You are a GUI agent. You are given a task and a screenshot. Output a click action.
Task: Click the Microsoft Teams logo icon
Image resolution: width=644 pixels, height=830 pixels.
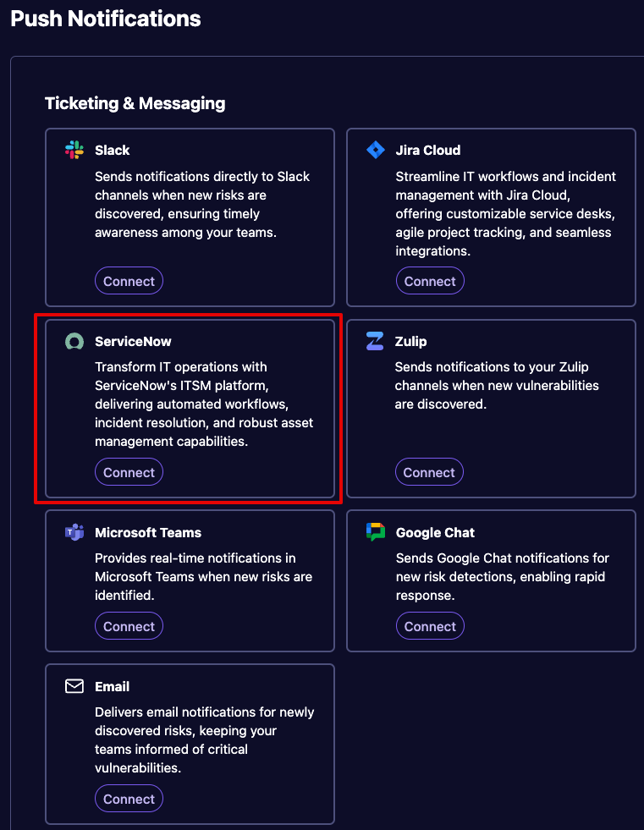coord(74,532)
